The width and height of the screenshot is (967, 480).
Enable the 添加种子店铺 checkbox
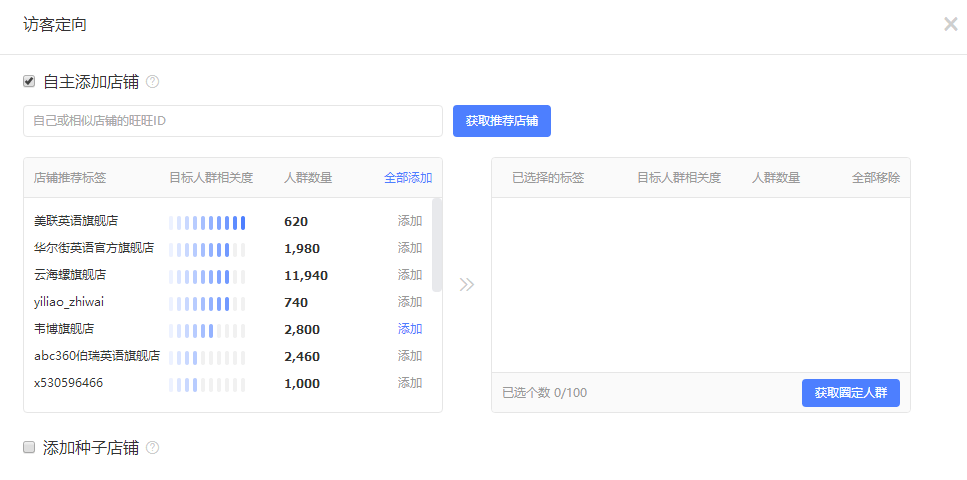coord(29,447)
